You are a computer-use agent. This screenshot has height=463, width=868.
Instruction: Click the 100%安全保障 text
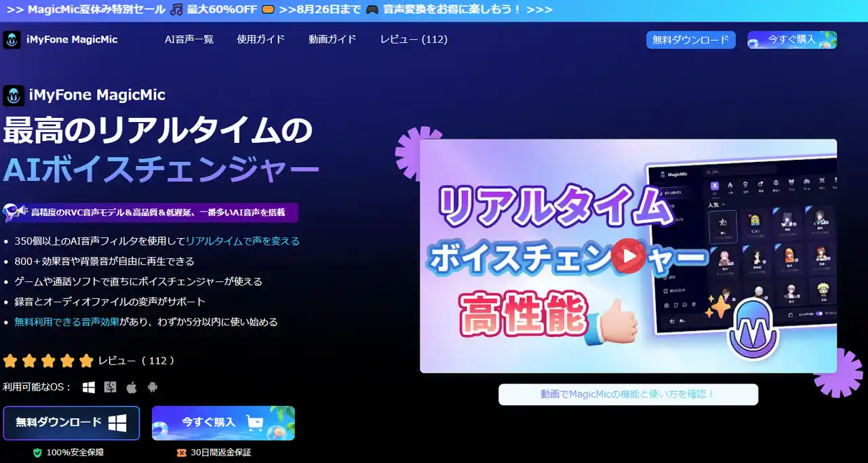coord(75,452)
